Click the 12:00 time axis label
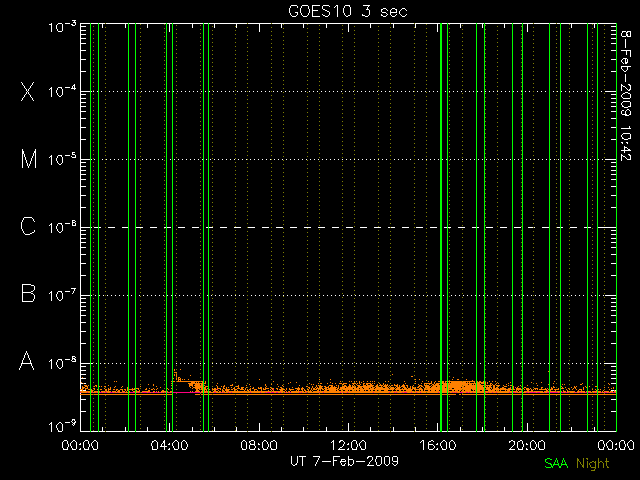The image size is (640, 480). pos(348,445)
